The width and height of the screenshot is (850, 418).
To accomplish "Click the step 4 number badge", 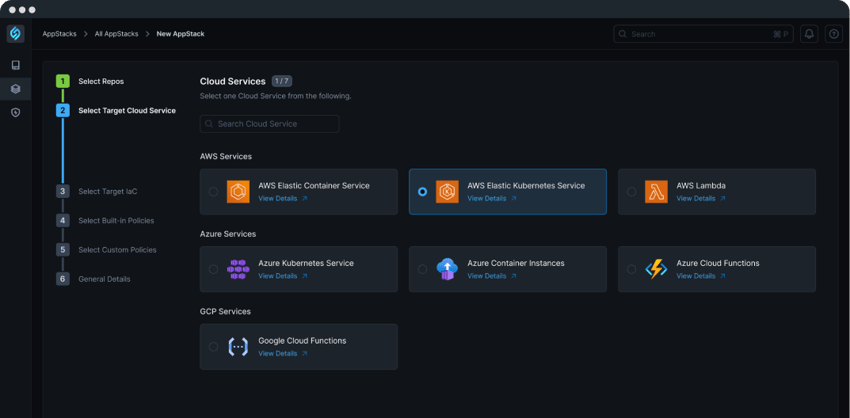I will coord(62,221).
